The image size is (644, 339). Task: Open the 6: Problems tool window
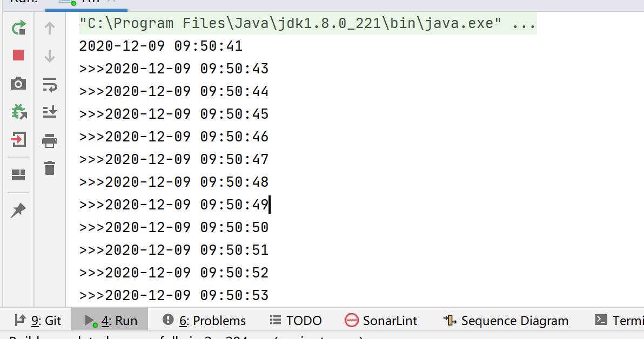(x=204, y=321)
